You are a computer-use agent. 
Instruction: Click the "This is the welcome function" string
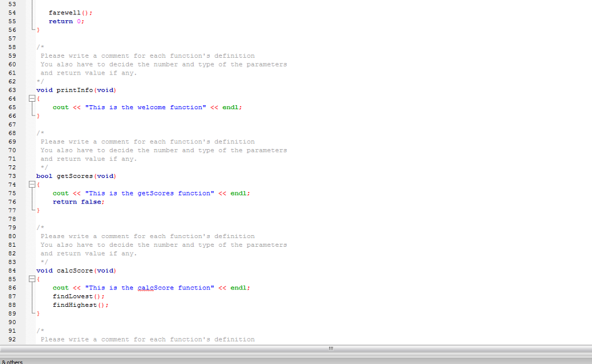pos(146,107)
